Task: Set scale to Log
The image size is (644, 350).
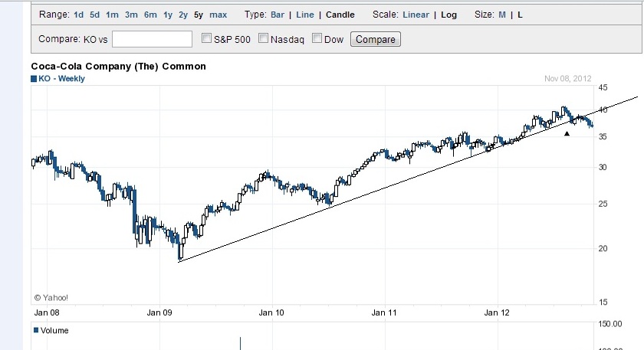Action: click(x=449, y=15)
